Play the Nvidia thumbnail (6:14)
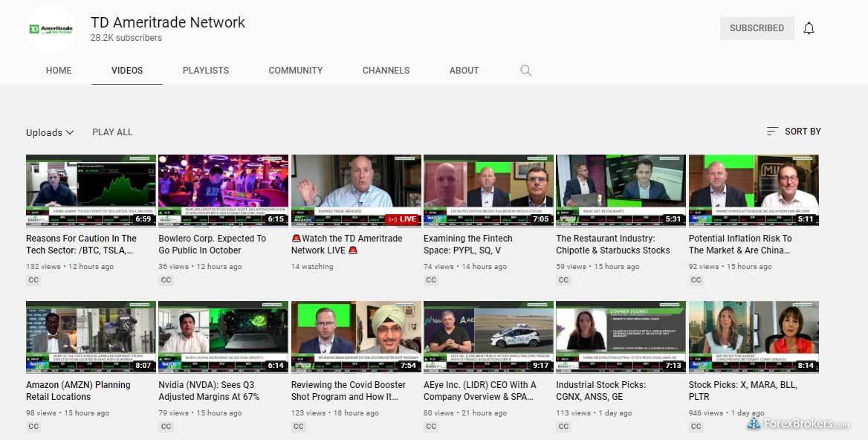Image resolution: width=868 pixels, height=440 pixels. (223, 337)
